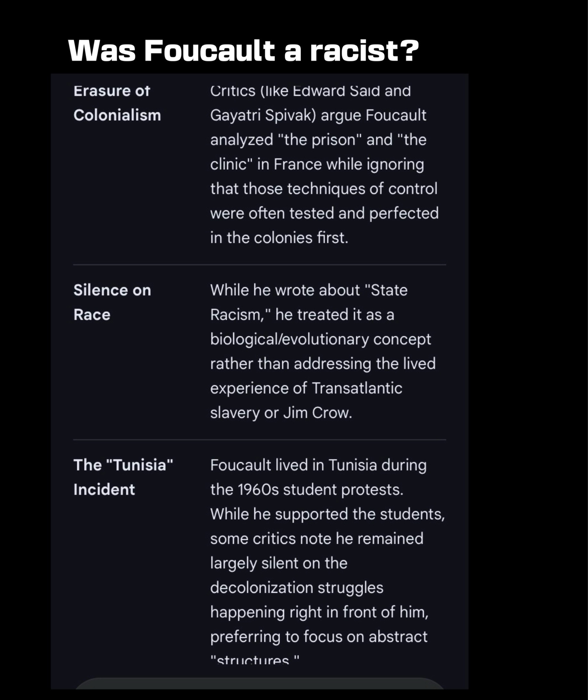Click the line "happening right in front of him,"
The height and width of the screenshot is (700, 588).
point(319,612)
